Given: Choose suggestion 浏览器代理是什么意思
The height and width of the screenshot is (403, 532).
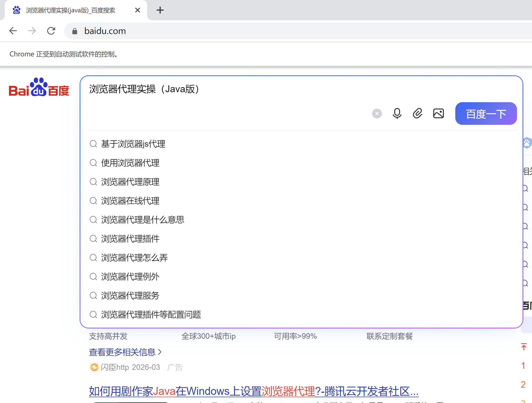Looking at the screenshot, I should (142, 220).
